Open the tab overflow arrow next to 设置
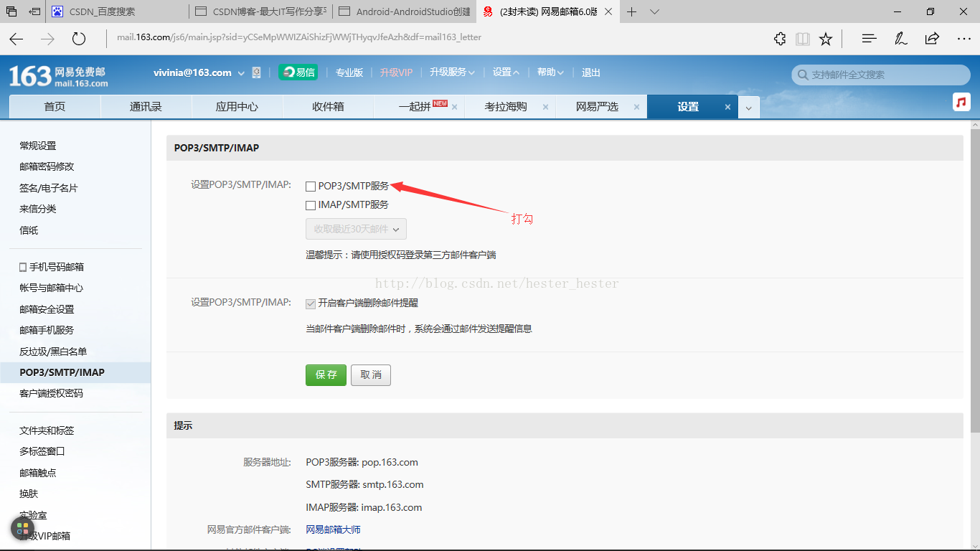 pyautogui.click(x=748, y=107)
